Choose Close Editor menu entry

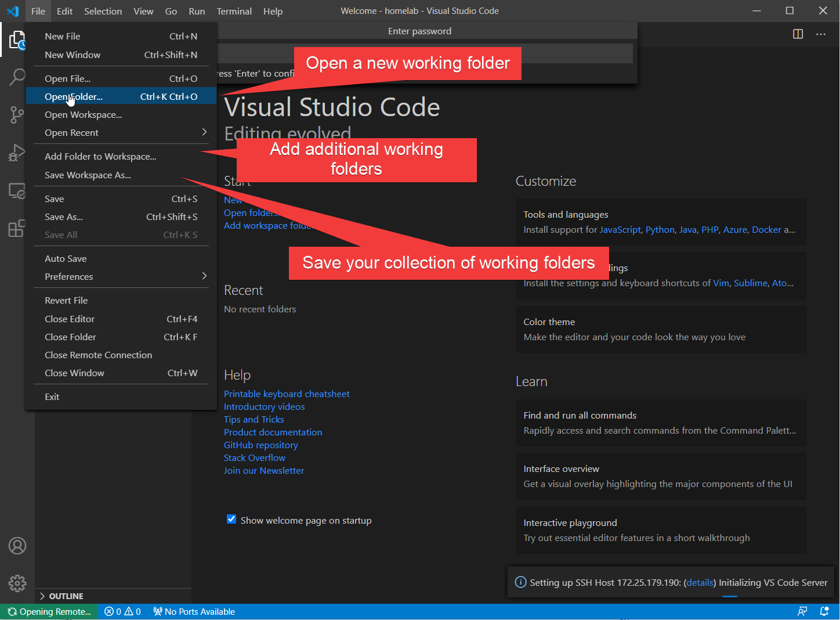point(121,319)
